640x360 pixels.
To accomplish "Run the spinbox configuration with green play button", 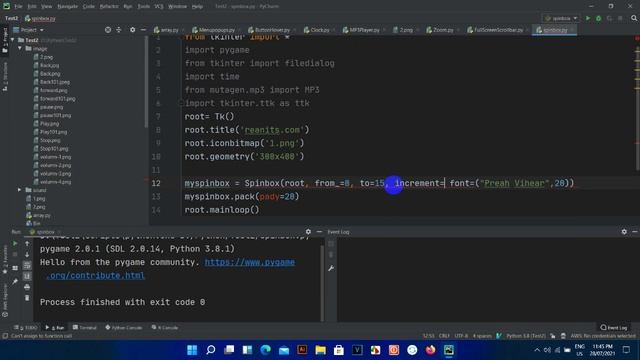I will coord(588,18).
